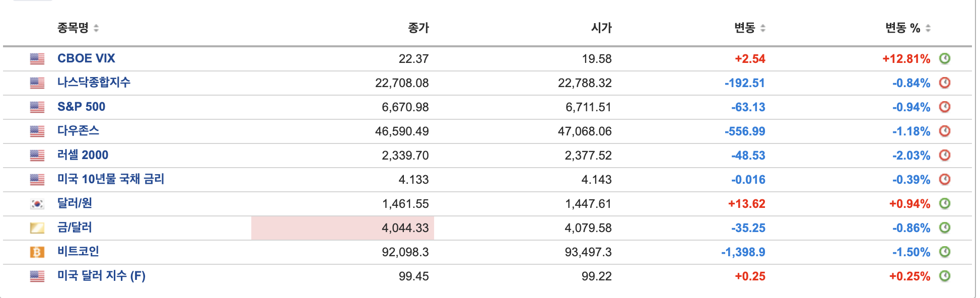This screenshot has height=298, width=980.
Task: Click the Bitcoin icon next to 비트코인
Action: (x=37, y=252)
